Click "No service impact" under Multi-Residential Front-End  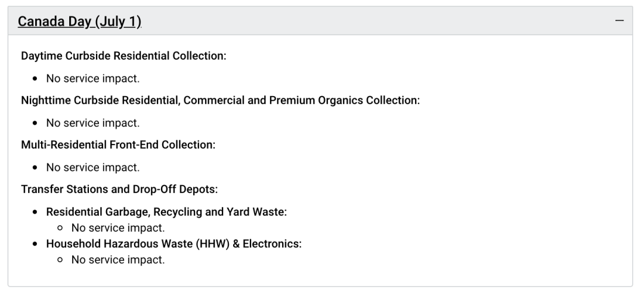[93, 167]
